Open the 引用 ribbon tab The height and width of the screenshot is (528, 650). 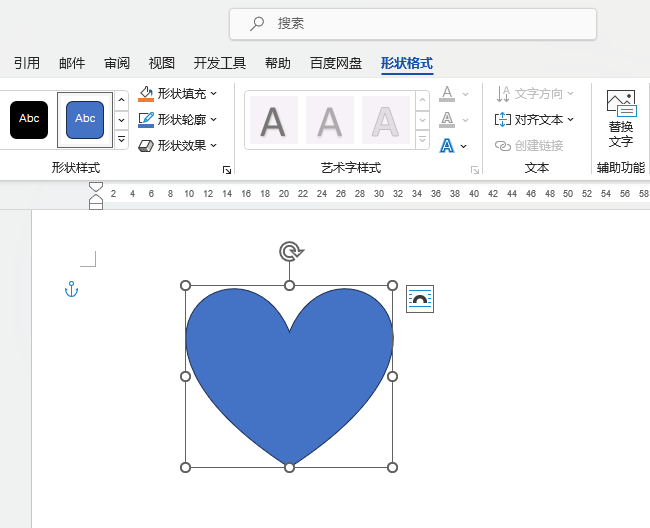(27, 63)
